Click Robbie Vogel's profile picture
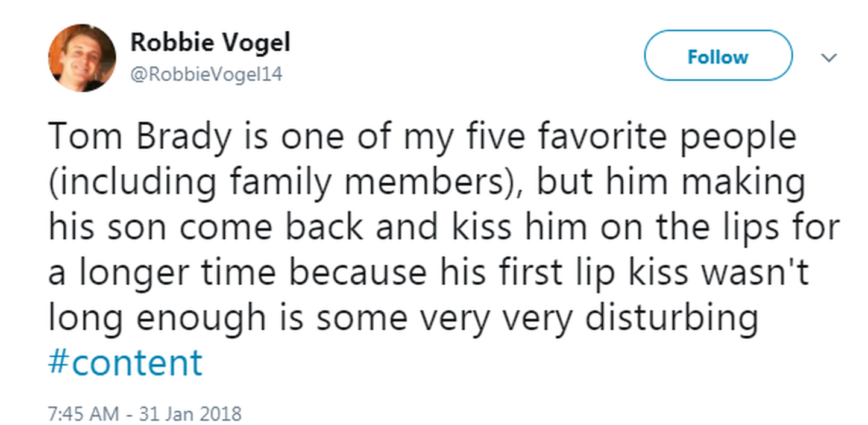 tap(82, 58)
